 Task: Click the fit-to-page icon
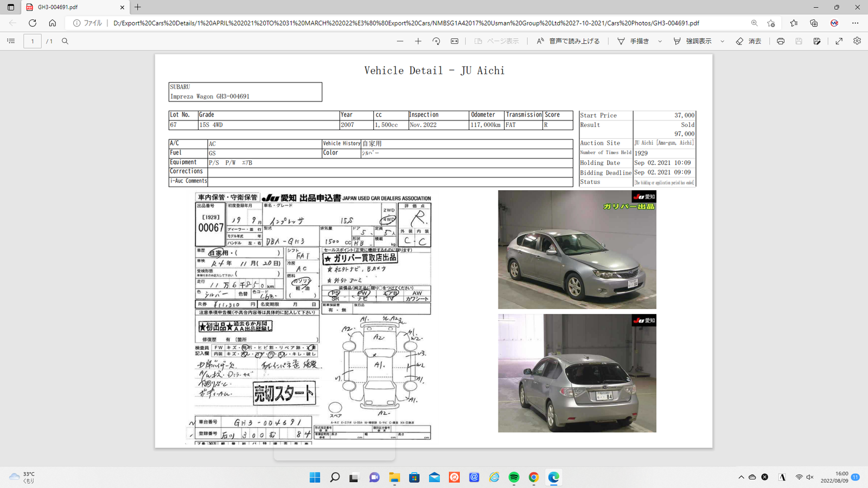click(x=455, y=41)
